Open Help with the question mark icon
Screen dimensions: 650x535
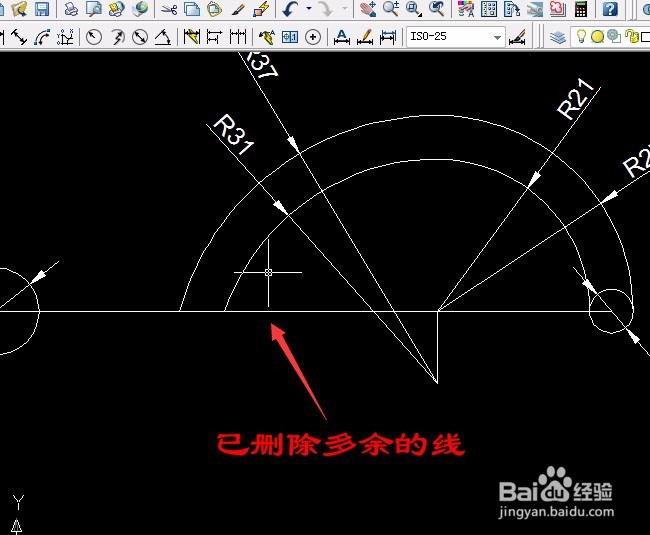[610, 8]
